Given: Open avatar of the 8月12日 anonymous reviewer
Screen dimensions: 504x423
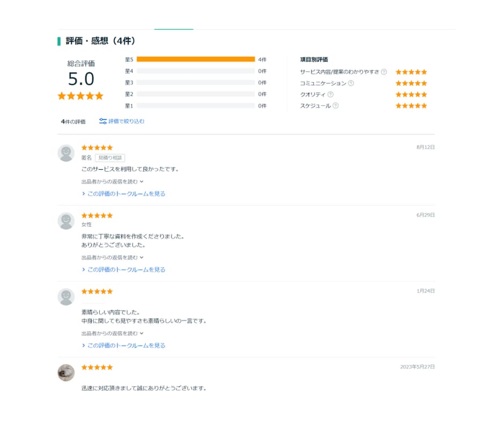Looking at the screenshot, I should (66, 153).
